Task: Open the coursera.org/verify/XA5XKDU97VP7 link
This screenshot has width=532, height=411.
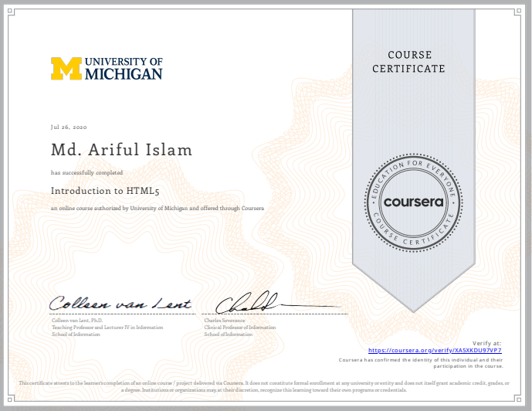Action: (435, 350)
